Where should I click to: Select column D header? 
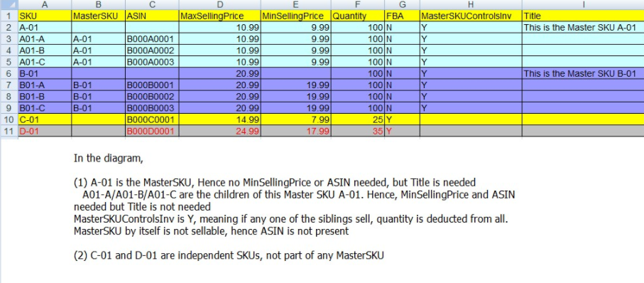click(x=219, y=5)
